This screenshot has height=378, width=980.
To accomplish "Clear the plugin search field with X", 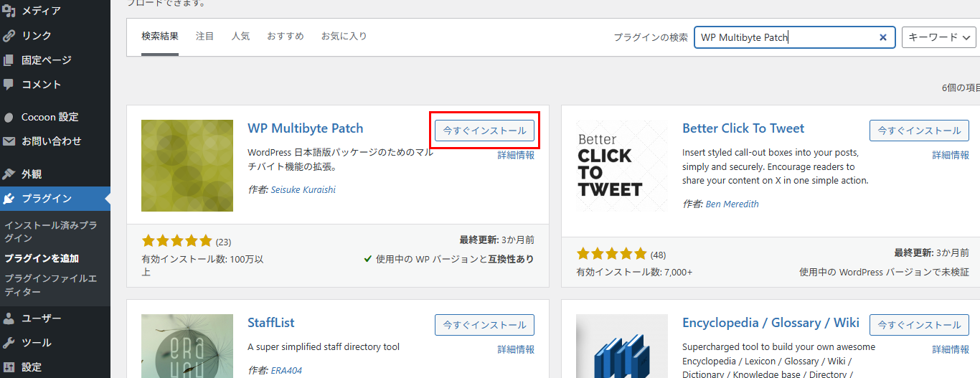I will (883, 37).
